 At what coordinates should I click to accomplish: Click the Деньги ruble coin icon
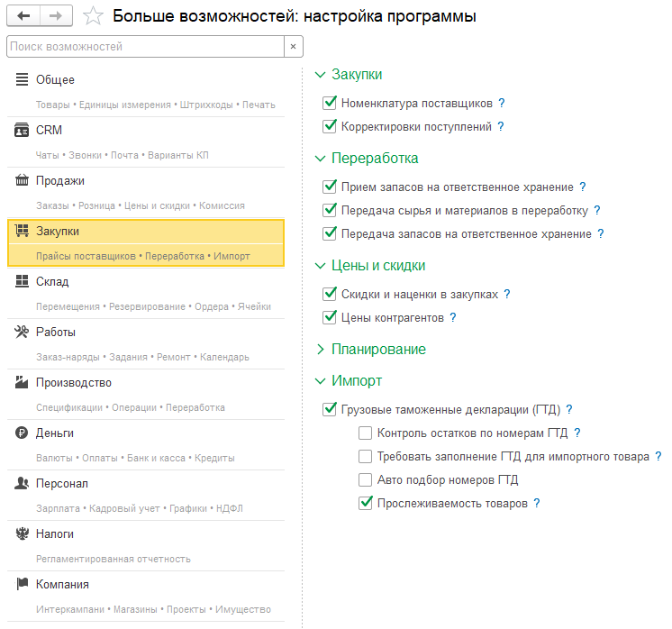tap(22, 433)
